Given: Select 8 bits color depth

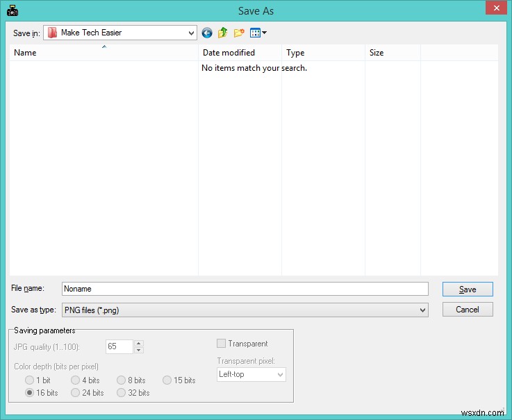Looking at the screenshot, I should point(121,380).
